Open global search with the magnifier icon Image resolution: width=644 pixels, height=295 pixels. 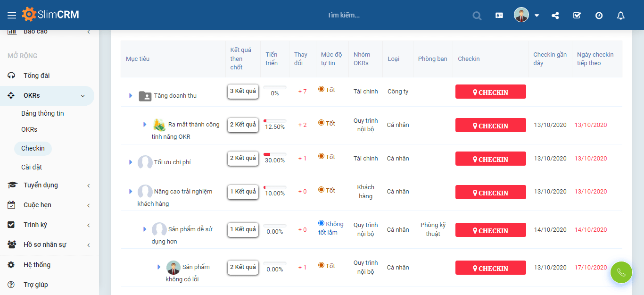[x=477, y=15]
